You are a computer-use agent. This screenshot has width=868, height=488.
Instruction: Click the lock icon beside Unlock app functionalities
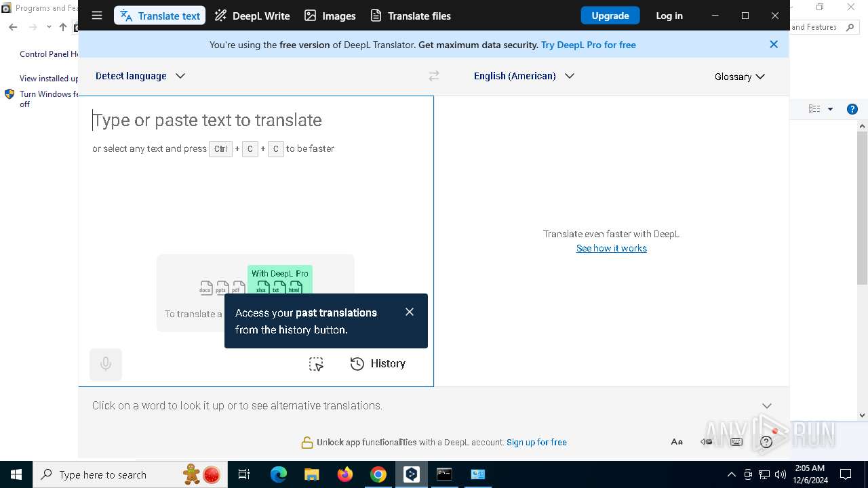click(307, 443)
